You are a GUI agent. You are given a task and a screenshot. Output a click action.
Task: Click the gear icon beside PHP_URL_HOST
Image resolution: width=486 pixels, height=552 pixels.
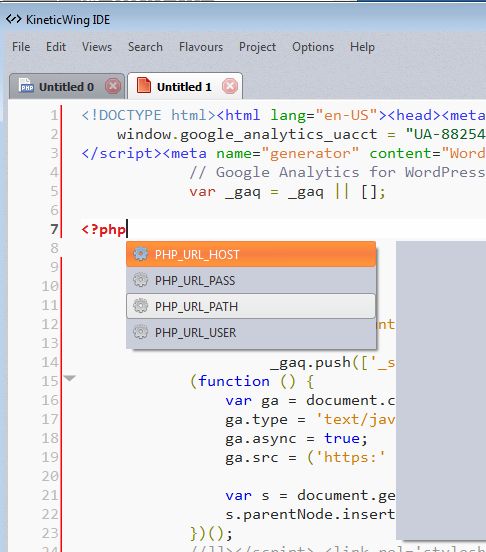140,254
